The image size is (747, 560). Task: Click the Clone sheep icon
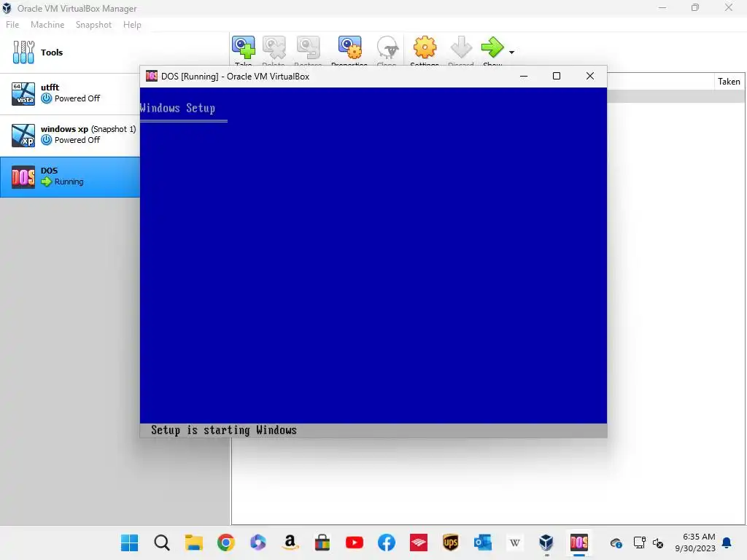click(387, 47)
